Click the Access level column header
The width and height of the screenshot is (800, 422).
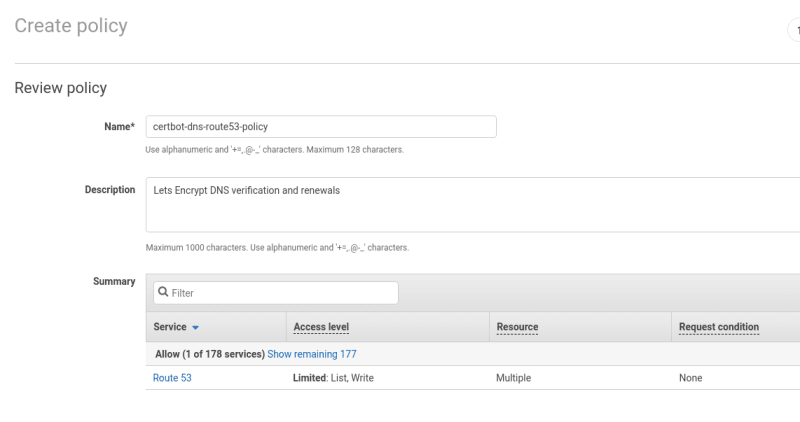click(321, 327)
